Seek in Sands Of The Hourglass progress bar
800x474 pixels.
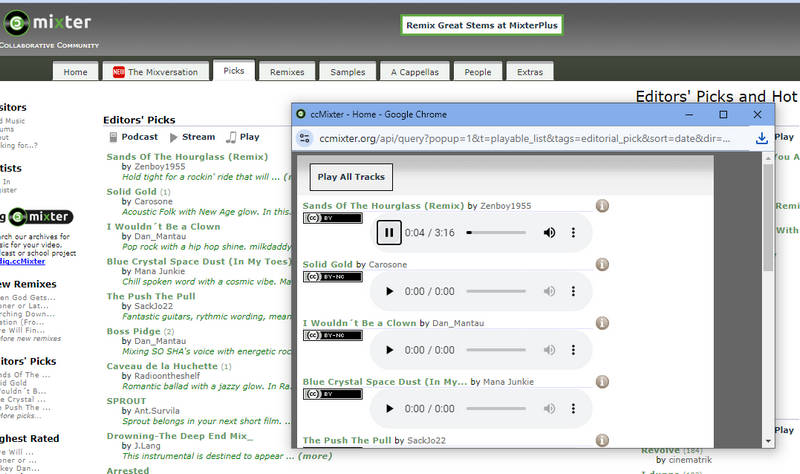point(497,233)
